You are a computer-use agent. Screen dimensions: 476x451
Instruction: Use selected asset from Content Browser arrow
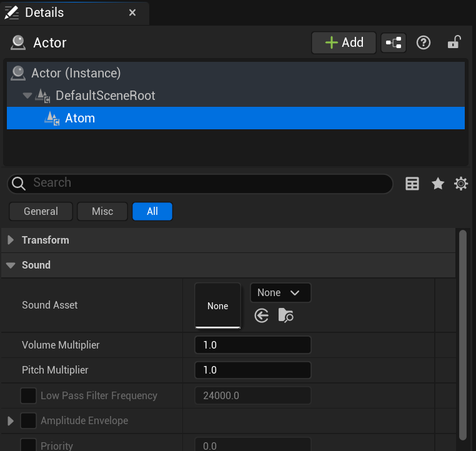[x=261, y=315]
